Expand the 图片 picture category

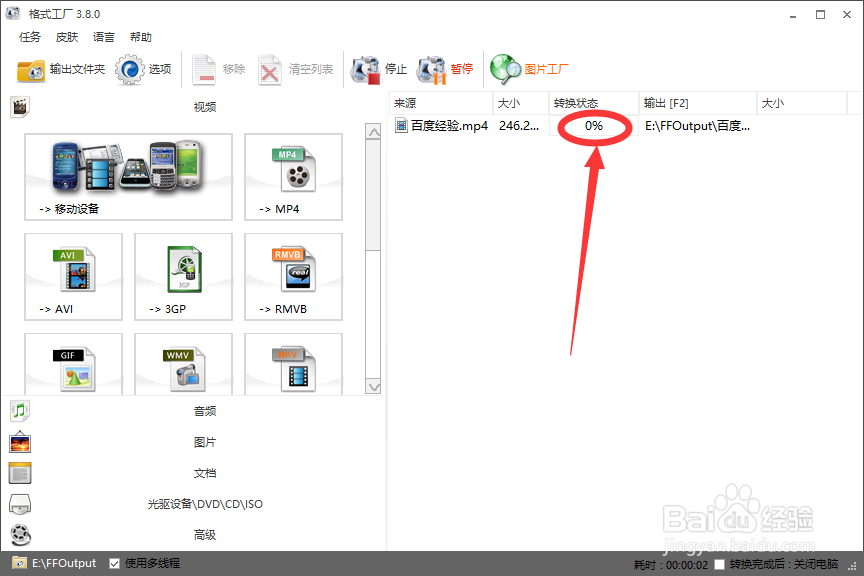pos(204,442)
